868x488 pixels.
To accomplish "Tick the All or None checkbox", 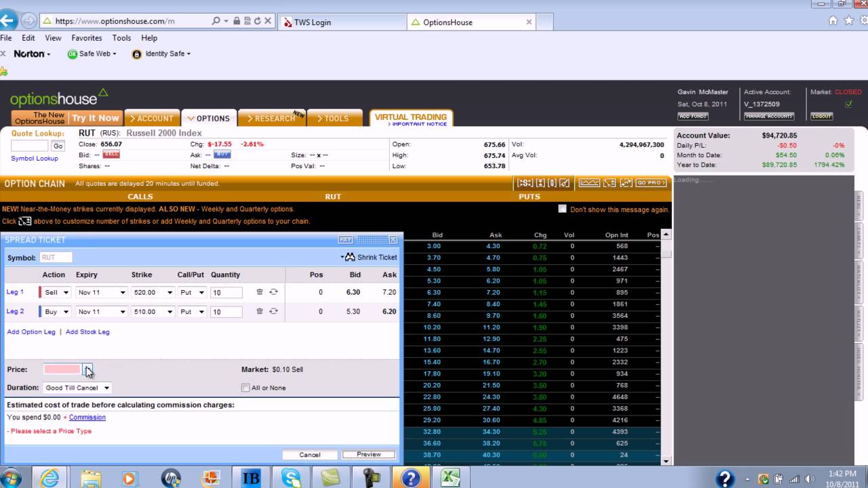I will [x=245, y=388].
